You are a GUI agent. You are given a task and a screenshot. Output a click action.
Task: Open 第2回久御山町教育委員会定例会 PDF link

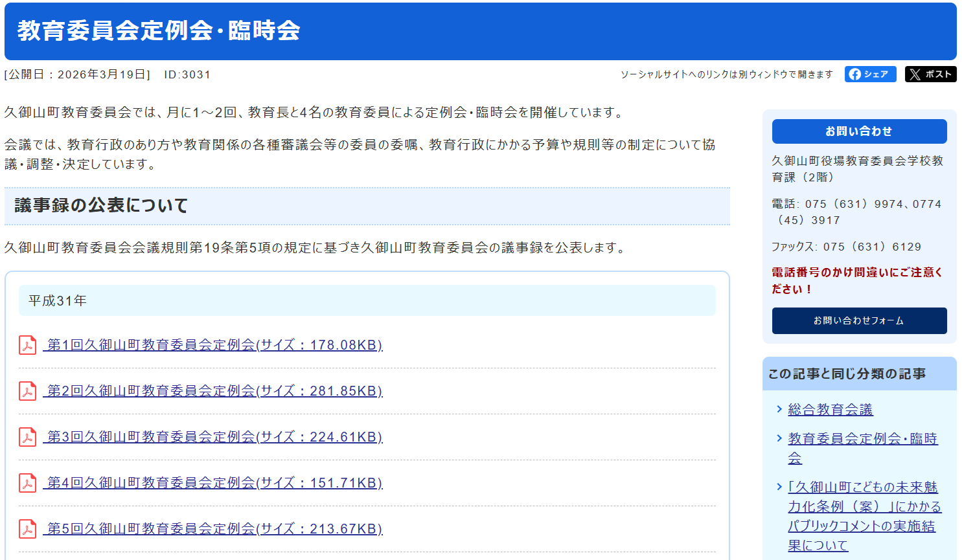pyautogui.click(x=214, y=391)
